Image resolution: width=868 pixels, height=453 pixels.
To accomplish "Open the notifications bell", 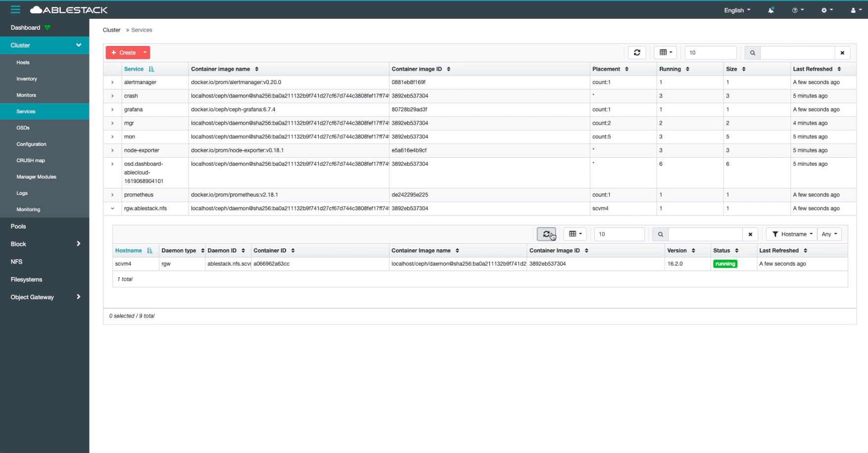I will click(x=771, y=10).
